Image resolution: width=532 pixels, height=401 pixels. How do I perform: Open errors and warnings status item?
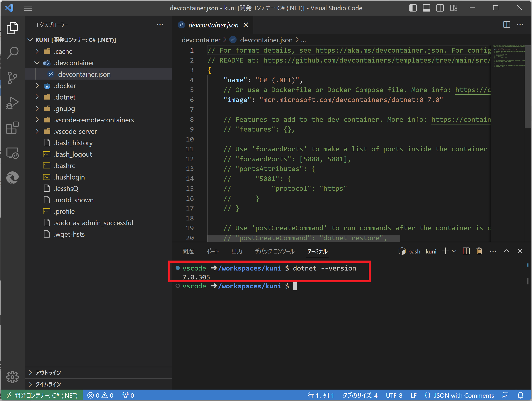(x=100, y=395)
